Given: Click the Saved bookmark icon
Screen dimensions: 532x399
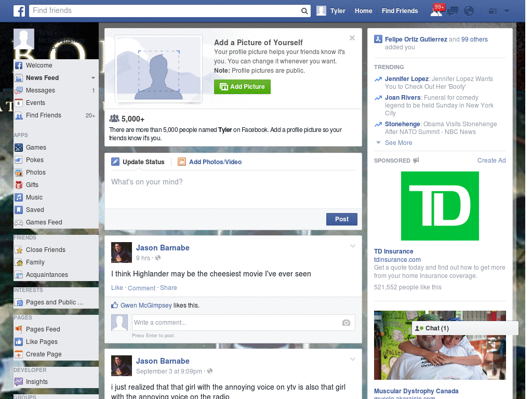Looking at the screenshot, I should click(19, 210).
